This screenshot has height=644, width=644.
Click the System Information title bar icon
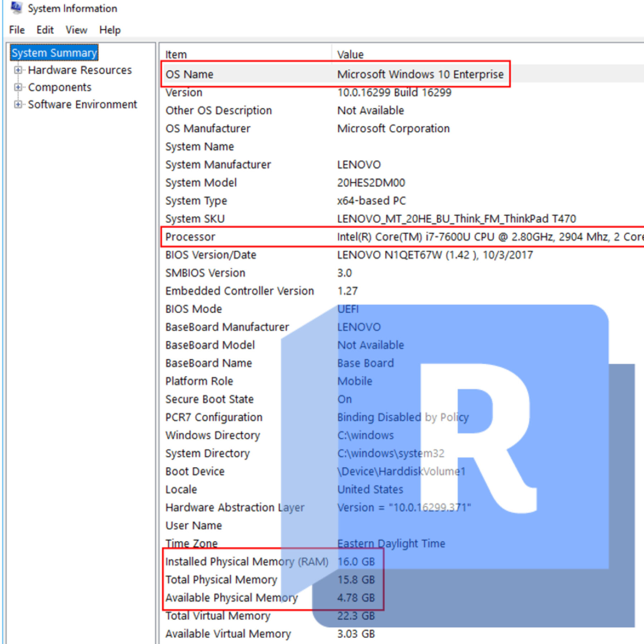coord(16,8)
